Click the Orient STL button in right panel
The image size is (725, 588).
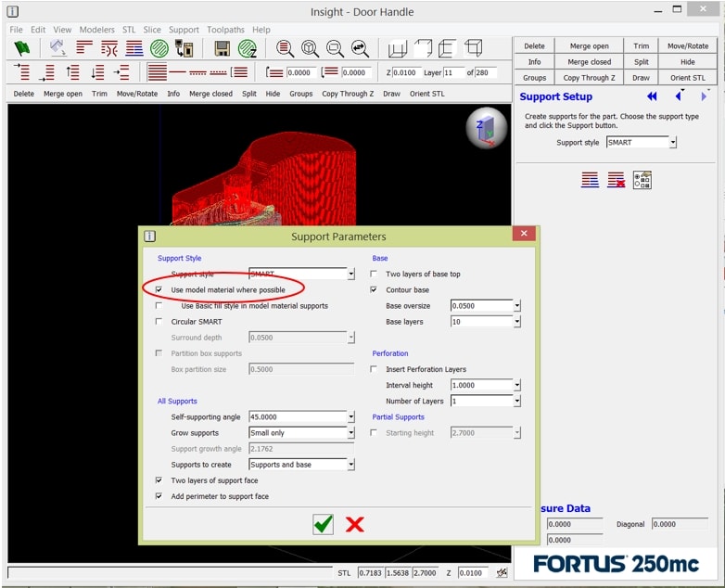687,78
